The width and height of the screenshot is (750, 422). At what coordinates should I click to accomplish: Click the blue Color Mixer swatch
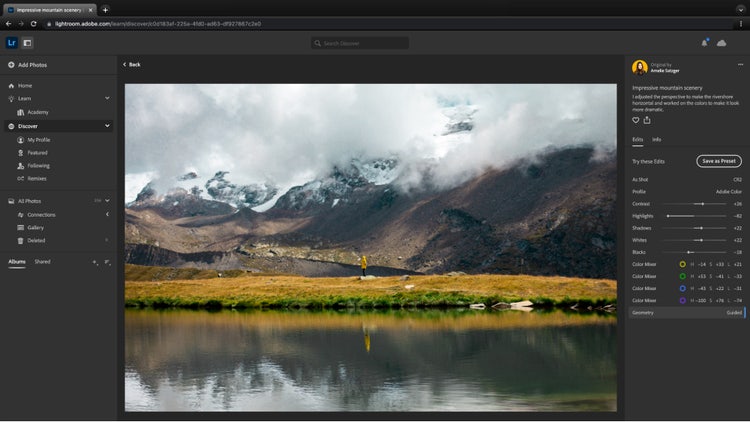[683, 289]
